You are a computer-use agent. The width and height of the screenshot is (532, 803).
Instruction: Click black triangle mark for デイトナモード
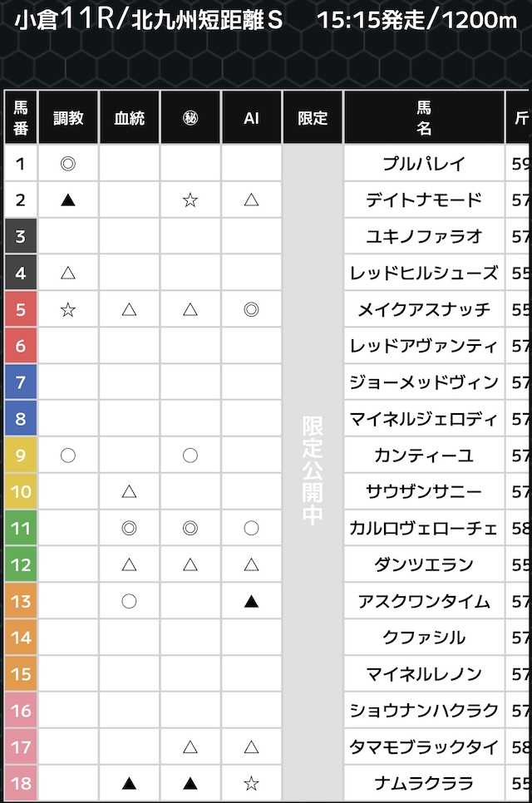(x=68, y=200)
